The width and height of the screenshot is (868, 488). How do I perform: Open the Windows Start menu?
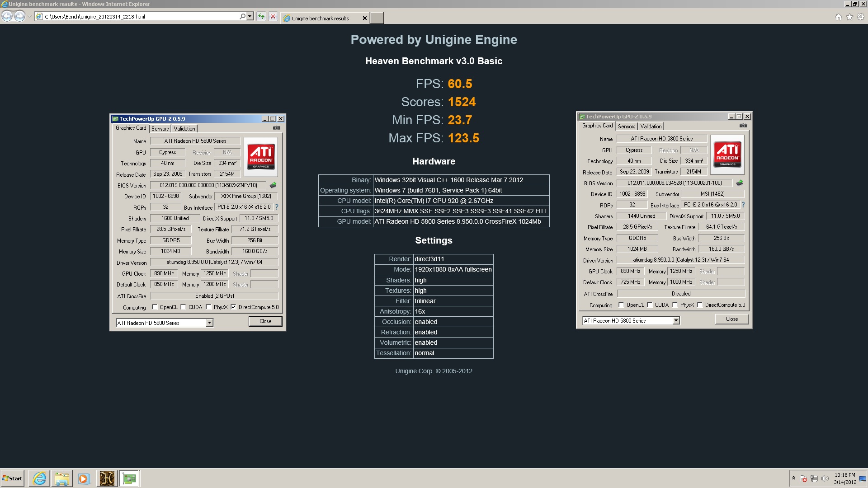13,479
